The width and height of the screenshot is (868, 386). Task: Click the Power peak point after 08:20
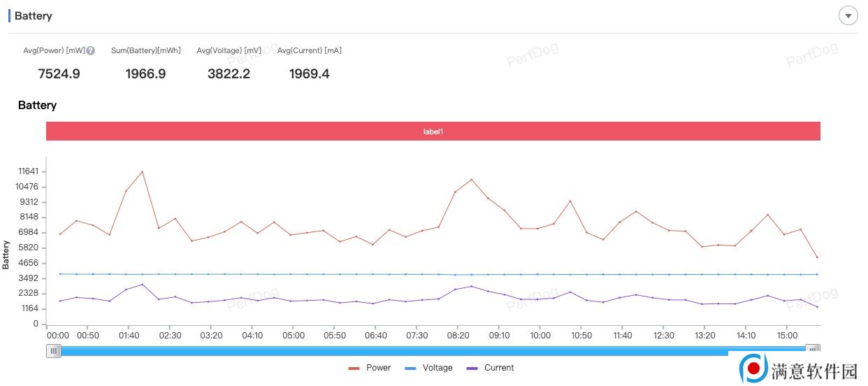pyautogui.click(x=472, y=180)
